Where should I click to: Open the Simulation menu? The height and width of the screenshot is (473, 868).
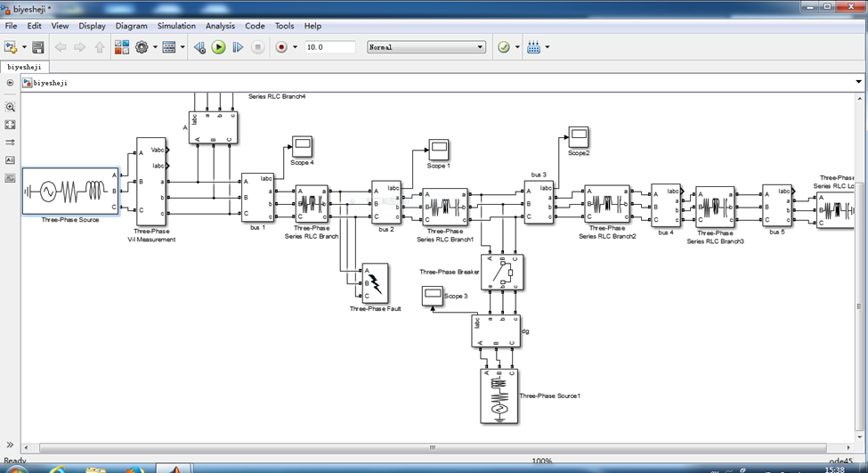pos(176,26)
